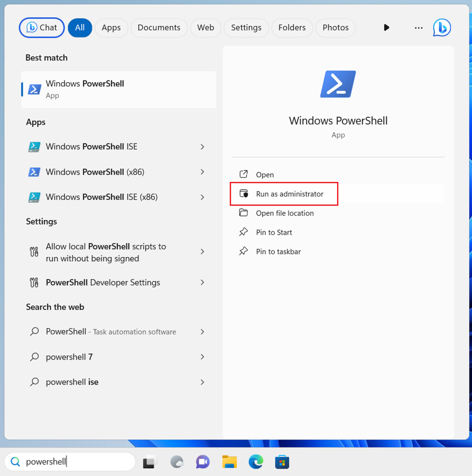
Task: Expand the powershell ise web suggestion
Action: click(x=202, y=382)
